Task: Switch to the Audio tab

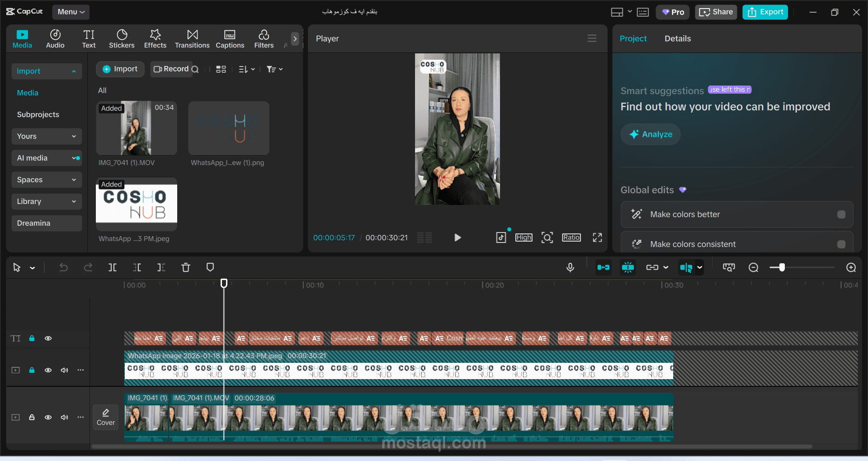Action: 55,39
